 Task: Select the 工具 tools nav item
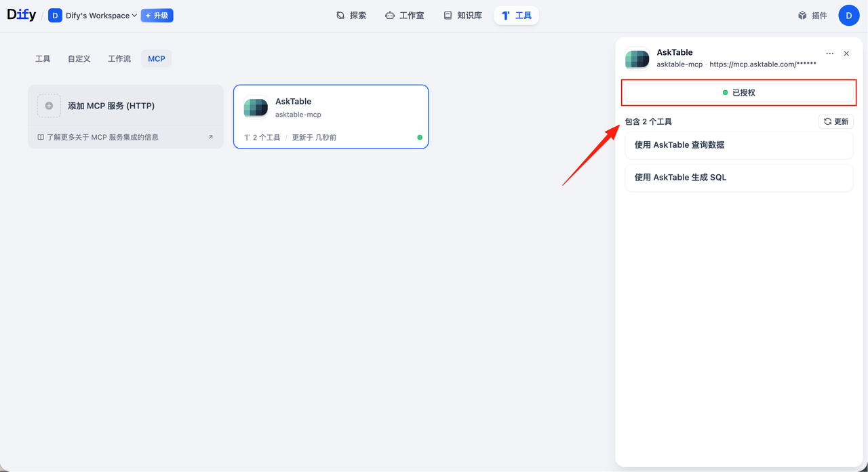(x=516, y=16)
